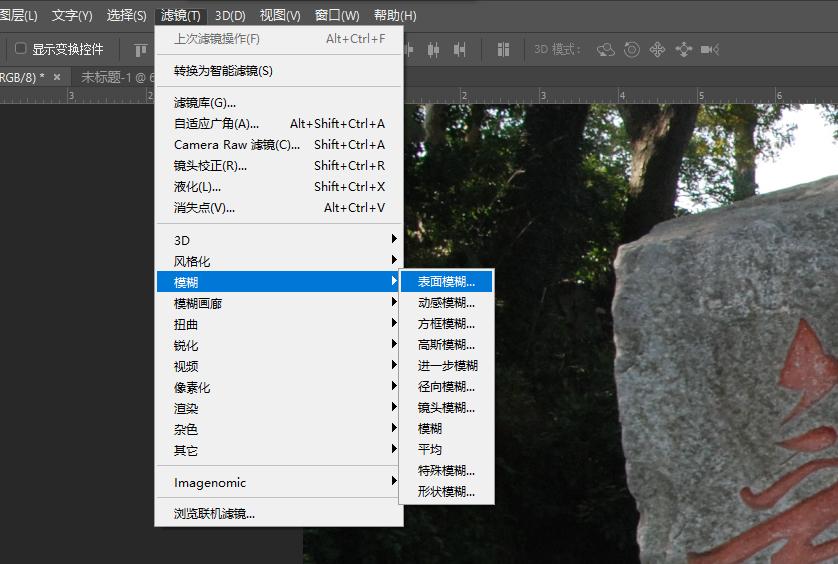Expand the 3D filter submenu
838x564 pixels.
tap(279, 240)
